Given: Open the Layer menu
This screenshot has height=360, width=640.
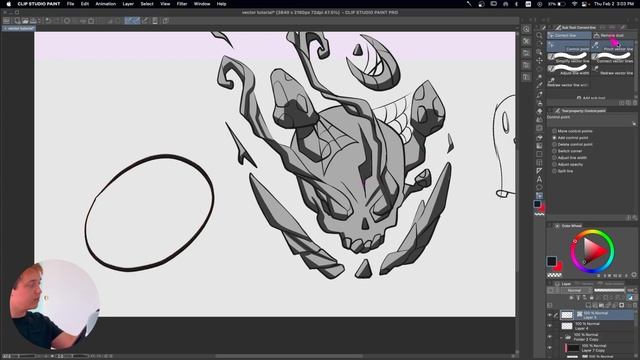Looking at the screenshot, I should (x=128, y=4).
